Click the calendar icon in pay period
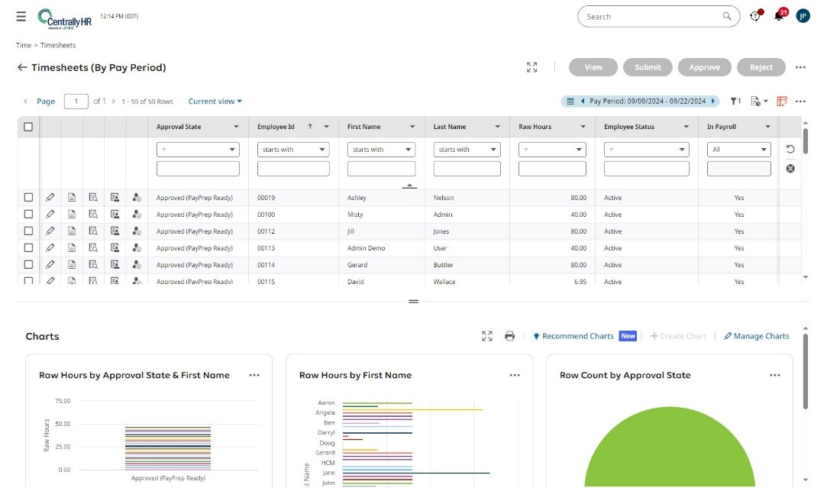The width and height of the screenshot is (827, 504). 570,102
